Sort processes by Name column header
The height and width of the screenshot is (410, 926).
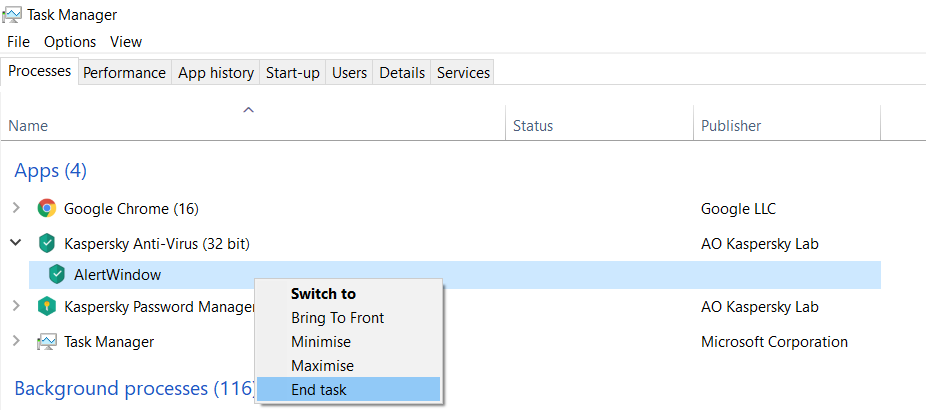[28, 126]
